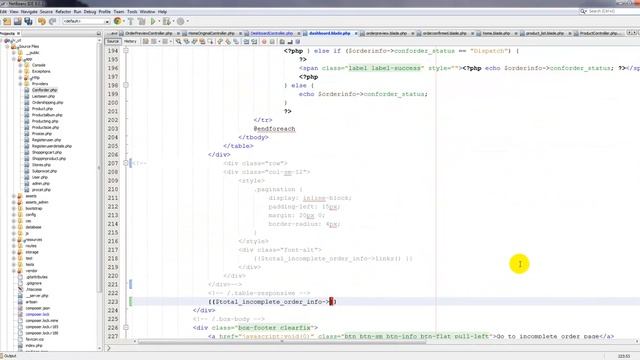The height and width of the screenshot is (360, 640).
Task: Switch to DashboardController.php tab
Action: [271, 33]
